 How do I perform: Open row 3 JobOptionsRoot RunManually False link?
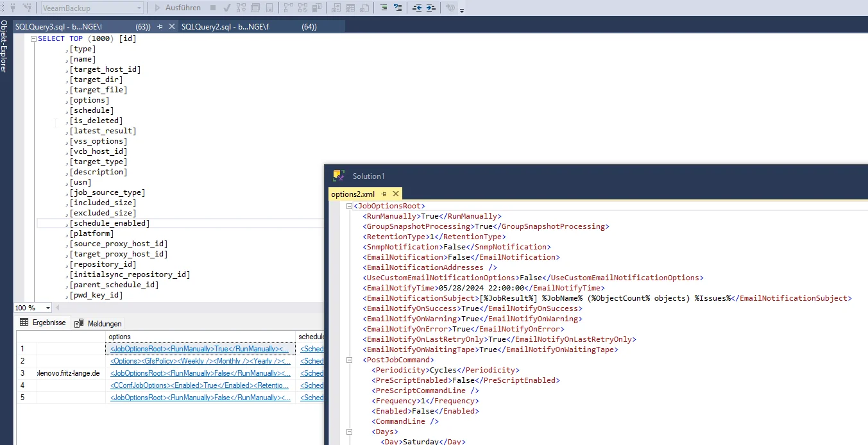[x=200, y=373]
